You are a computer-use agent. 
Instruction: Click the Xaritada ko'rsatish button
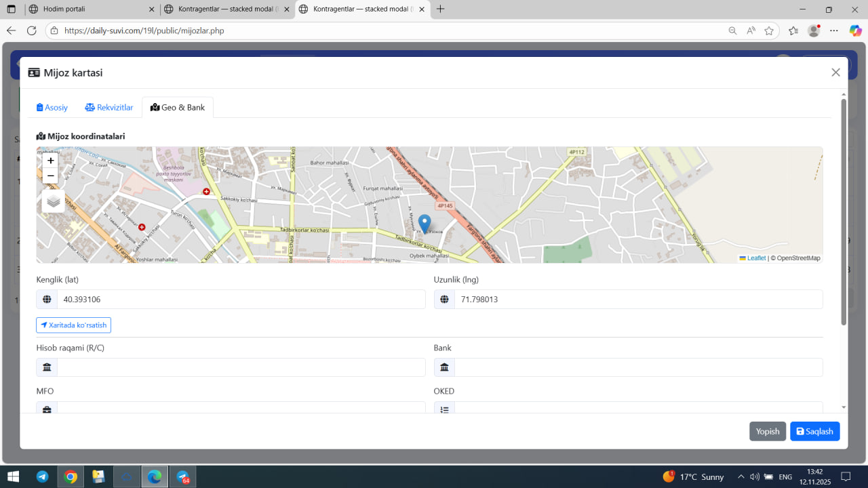[73, 325]
